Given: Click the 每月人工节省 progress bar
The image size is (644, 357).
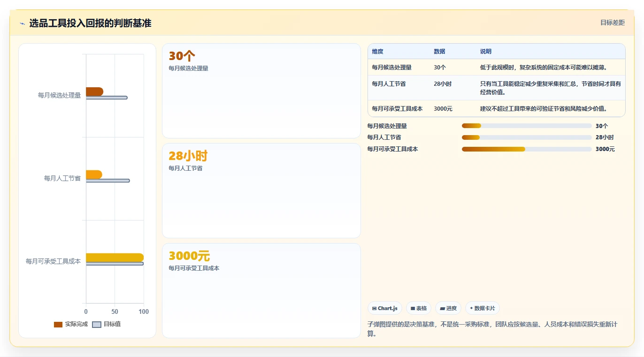Looking at the screenshot, I should tap(527, 137).
